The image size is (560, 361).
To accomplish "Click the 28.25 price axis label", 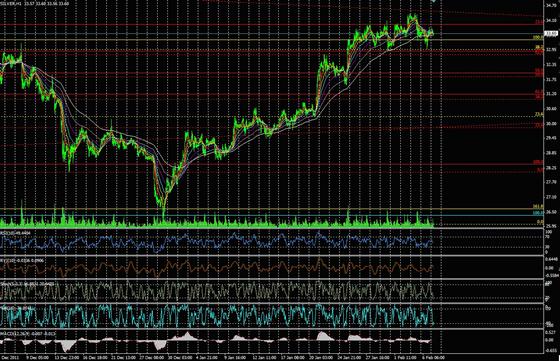I will (x=551, y=167).
